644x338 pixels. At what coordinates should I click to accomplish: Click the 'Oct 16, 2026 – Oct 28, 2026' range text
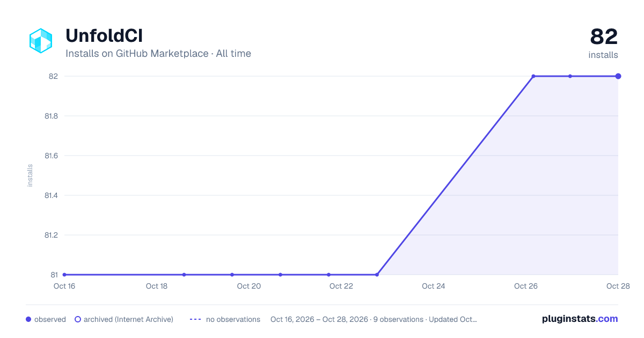[x=319, y=319]
